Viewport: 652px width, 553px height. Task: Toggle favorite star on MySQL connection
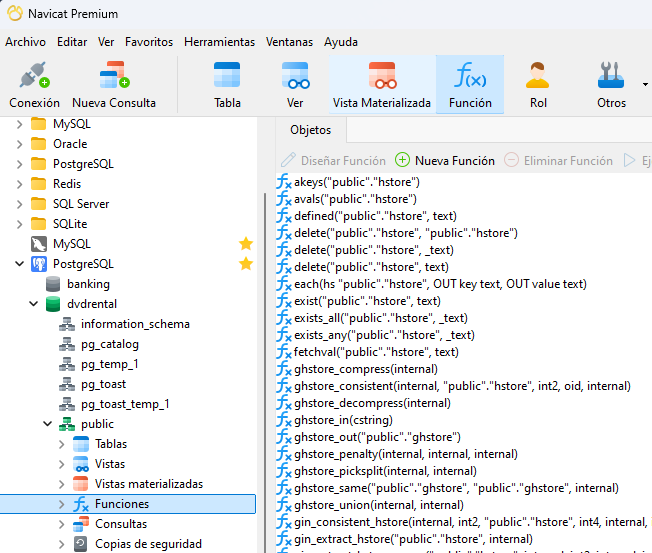point(246,244)
